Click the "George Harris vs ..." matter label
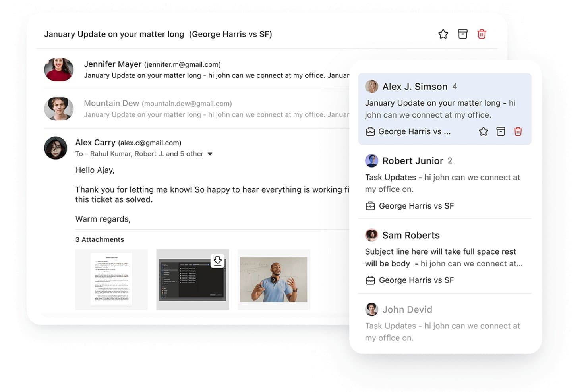Screen dimensions: 588x392 pos(414,131)
